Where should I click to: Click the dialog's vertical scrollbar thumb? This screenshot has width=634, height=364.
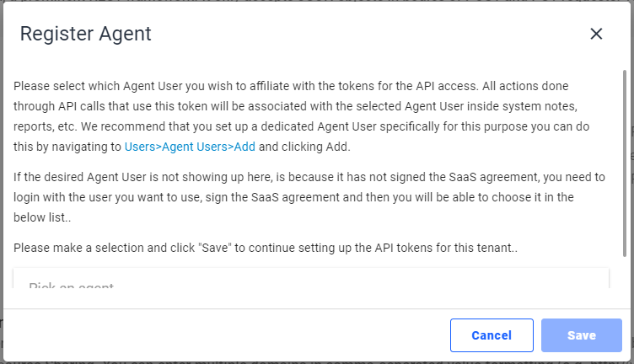[625, 163]
